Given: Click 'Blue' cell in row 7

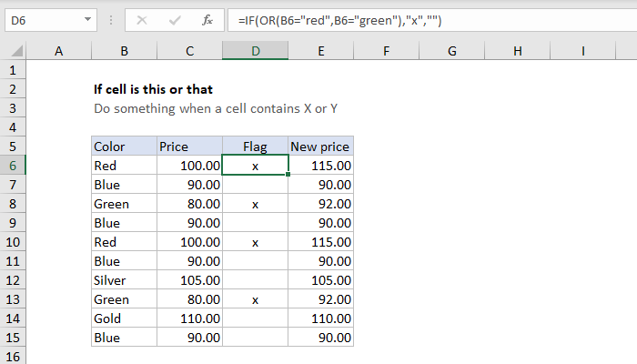Looking at the screenshot, I should [x=125, y=185].
